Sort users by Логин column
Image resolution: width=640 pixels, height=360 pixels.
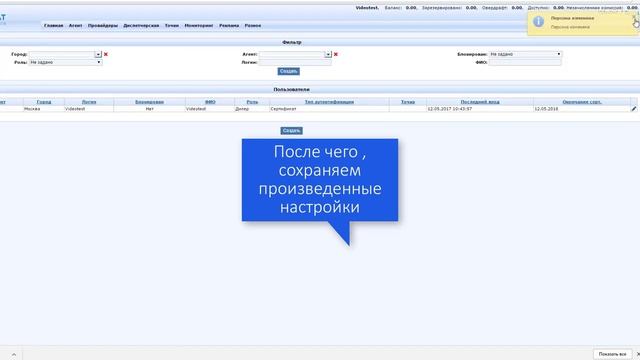click(89, 102)
